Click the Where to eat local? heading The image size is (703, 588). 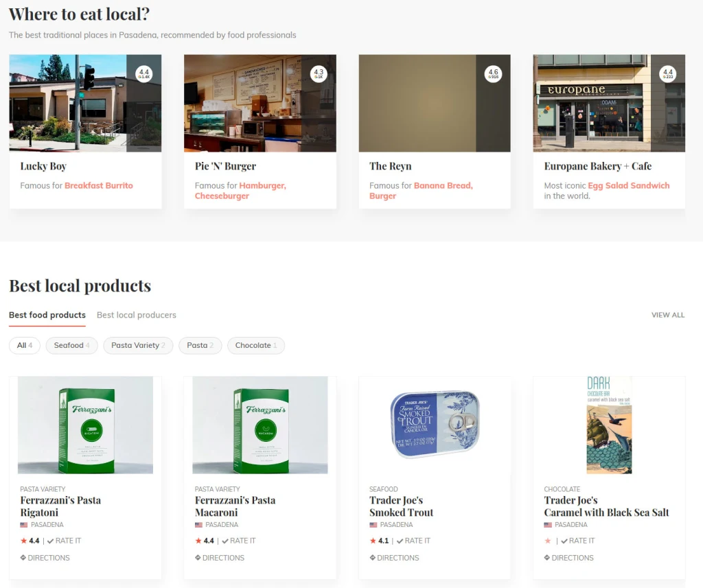(79, 14)
